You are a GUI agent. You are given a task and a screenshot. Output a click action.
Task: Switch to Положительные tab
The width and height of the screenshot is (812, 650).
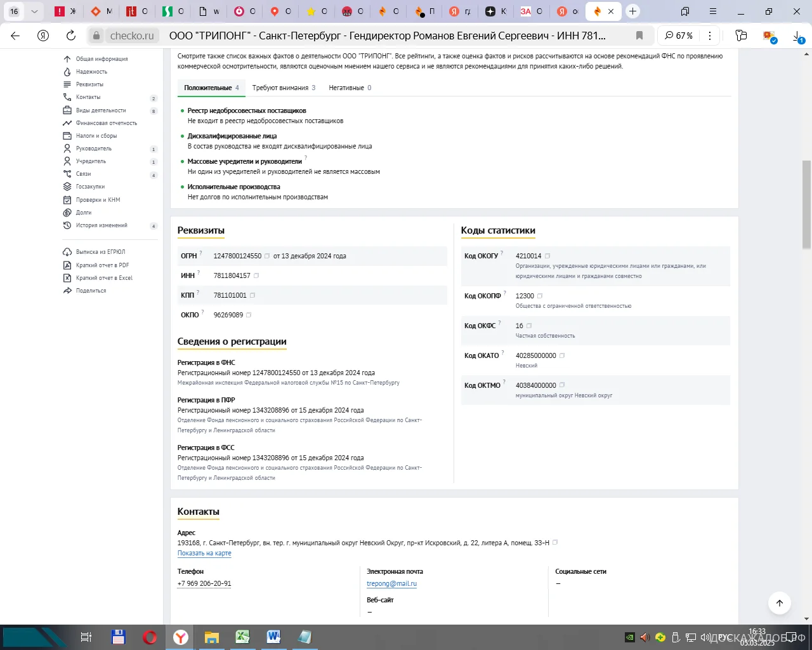tap(211, 88)
